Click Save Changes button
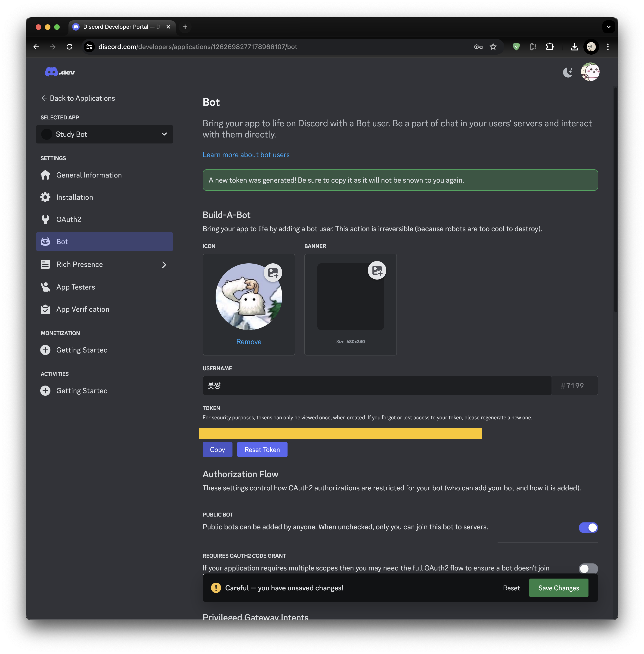Screen dimensions: 644x654 pyautogui.click(x=558, y=588)
